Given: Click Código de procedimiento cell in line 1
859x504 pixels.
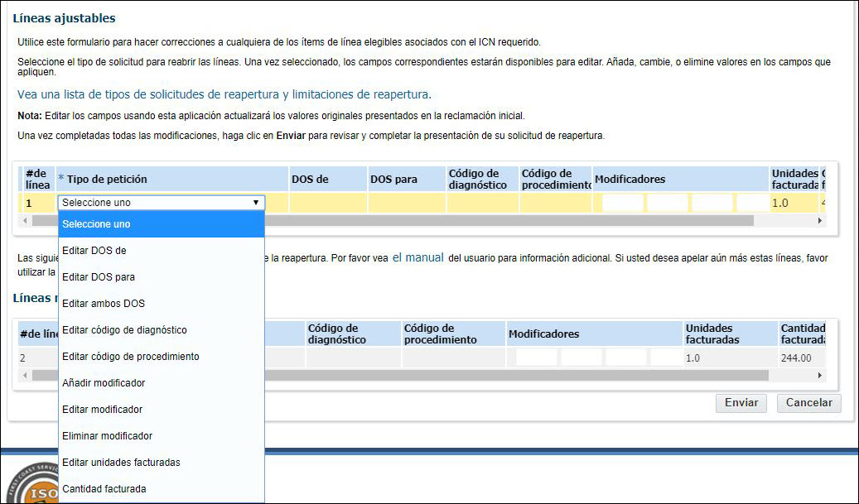Looking at the screenshot, I should pos(556,203).
